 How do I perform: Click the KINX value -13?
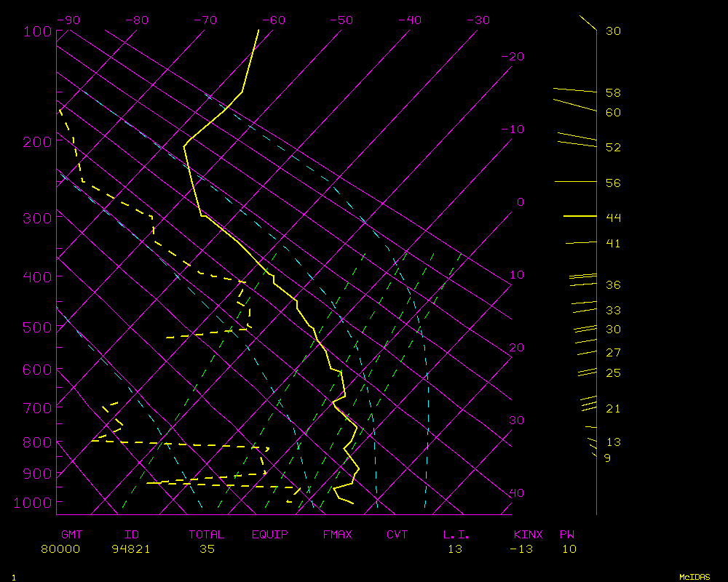click(x=521, y=549)
